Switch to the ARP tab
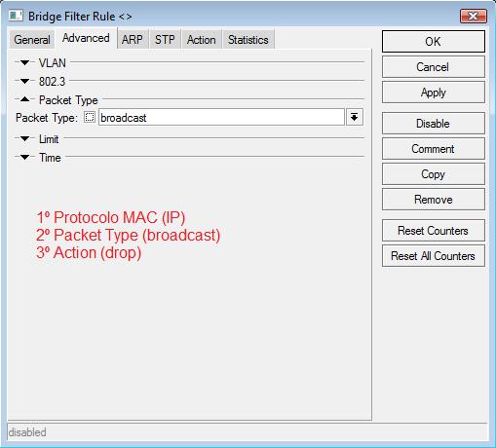This screenshot has width=496, height=448. tap(133, 40)
